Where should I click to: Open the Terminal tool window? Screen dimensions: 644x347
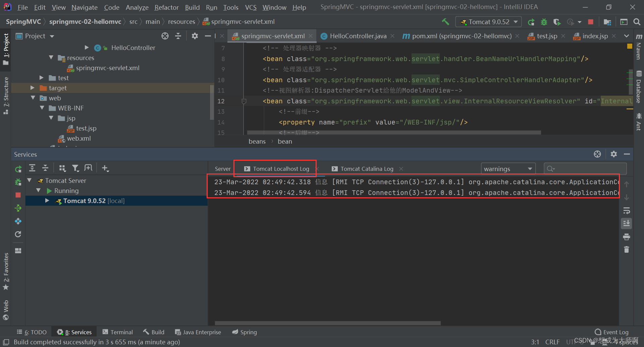click(x=118, y=332)
